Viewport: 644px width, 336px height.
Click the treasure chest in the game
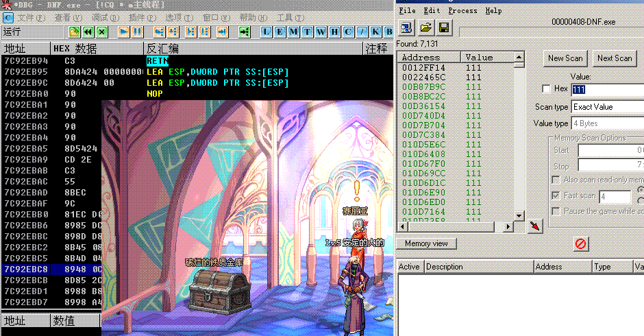coord(220,291)
